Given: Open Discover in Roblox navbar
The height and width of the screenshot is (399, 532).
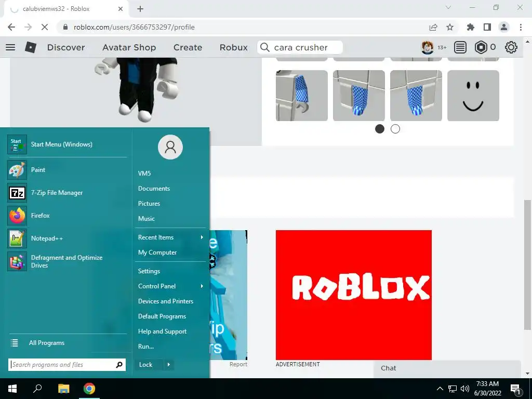Looking at the screenshot, I should coord(66,47).
